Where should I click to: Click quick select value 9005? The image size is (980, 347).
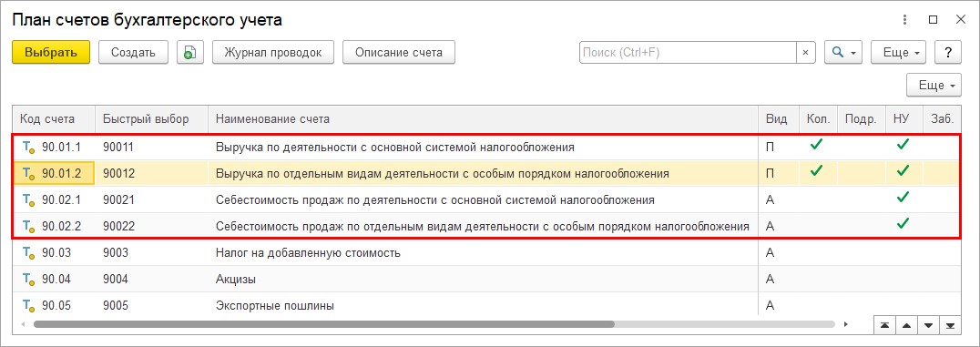pyautogui.click(x=116, y=306)
